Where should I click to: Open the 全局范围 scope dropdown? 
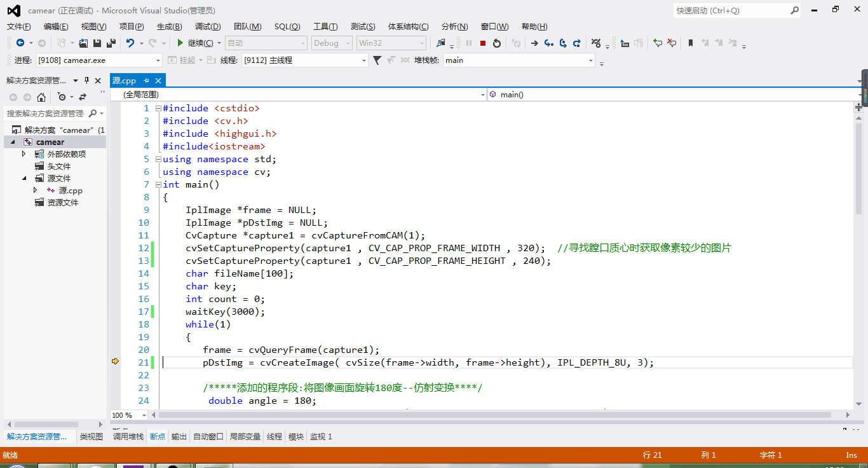[483, 94]
